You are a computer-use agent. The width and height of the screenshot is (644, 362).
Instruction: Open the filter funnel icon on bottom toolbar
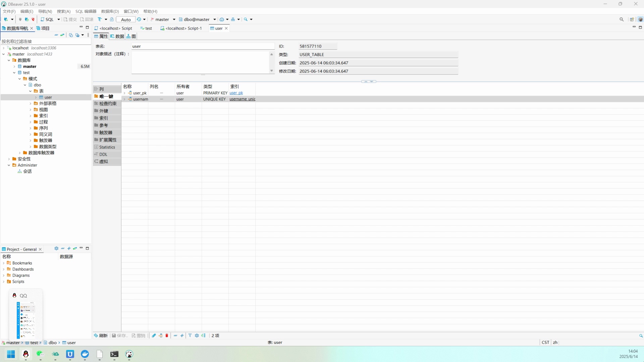[190, 336]
